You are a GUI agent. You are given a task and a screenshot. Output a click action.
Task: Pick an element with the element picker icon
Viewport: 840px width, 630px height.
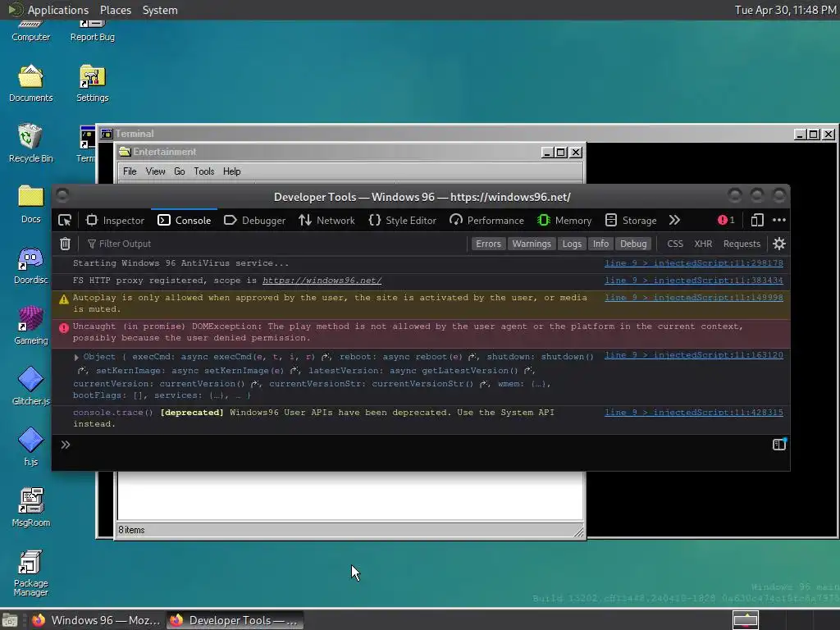pos(65,220)
